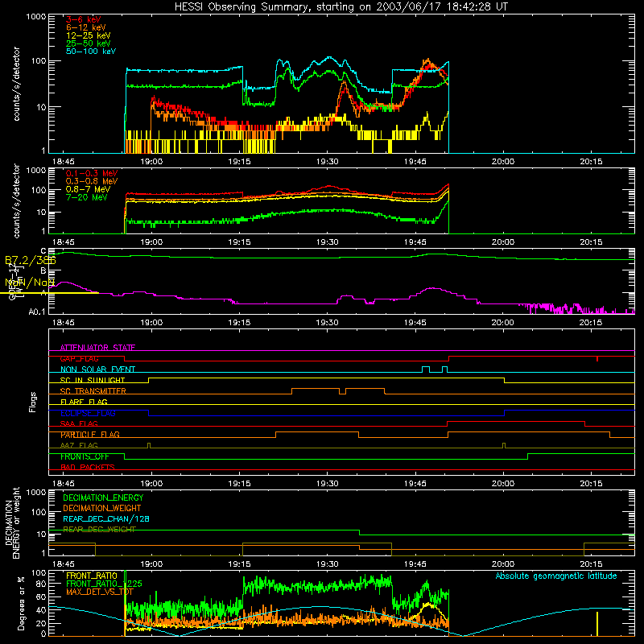Select the PARTICLE_FLAG label
The height and width of the screenshot is (644, 644).
click(90, 435)
